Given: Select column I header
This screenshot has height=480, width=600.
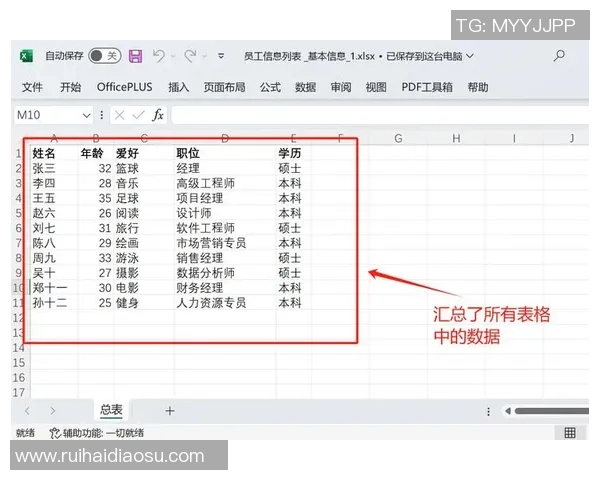Looking at the screenshot, I should click(514, 138).
